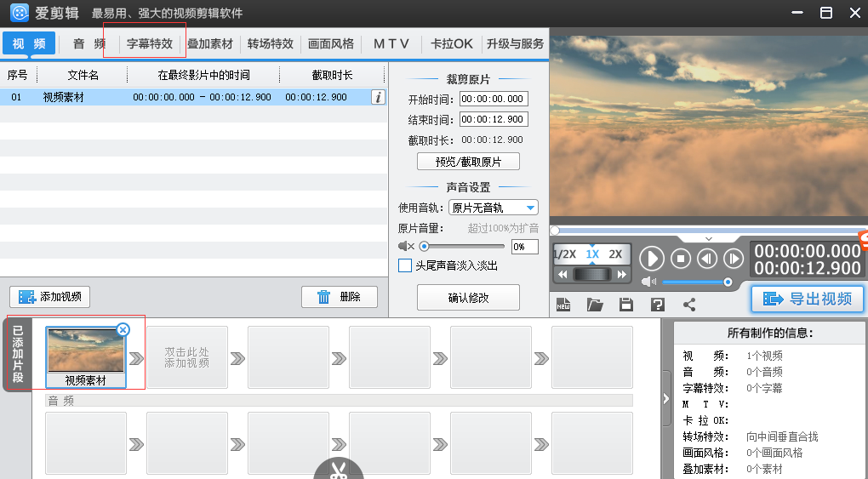Click the info icon on the 视频素材 row

coord(378,97)
